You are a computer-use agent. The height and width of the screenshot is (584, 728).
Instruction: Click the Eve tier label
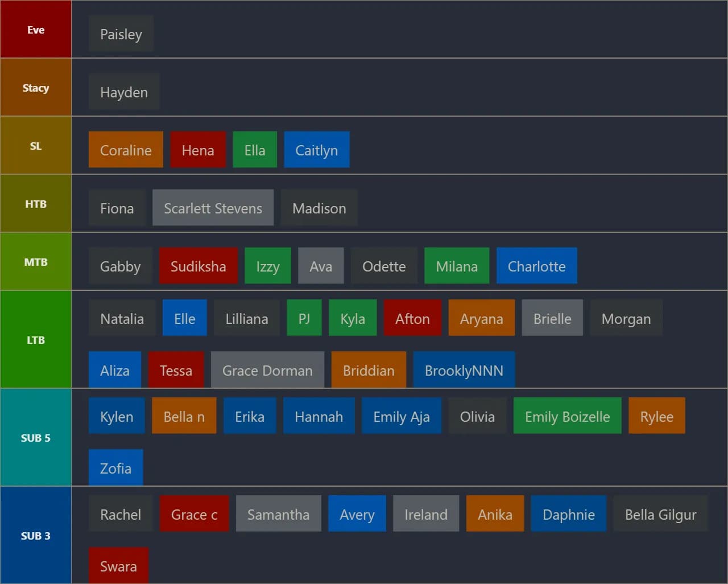click(x=36, y=30)
